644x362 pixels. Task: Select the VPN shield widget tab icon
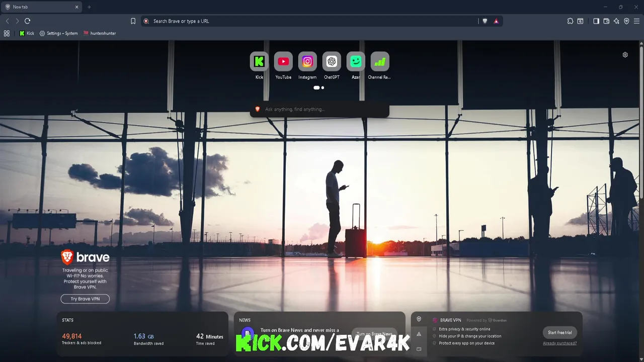click(419, 319)
